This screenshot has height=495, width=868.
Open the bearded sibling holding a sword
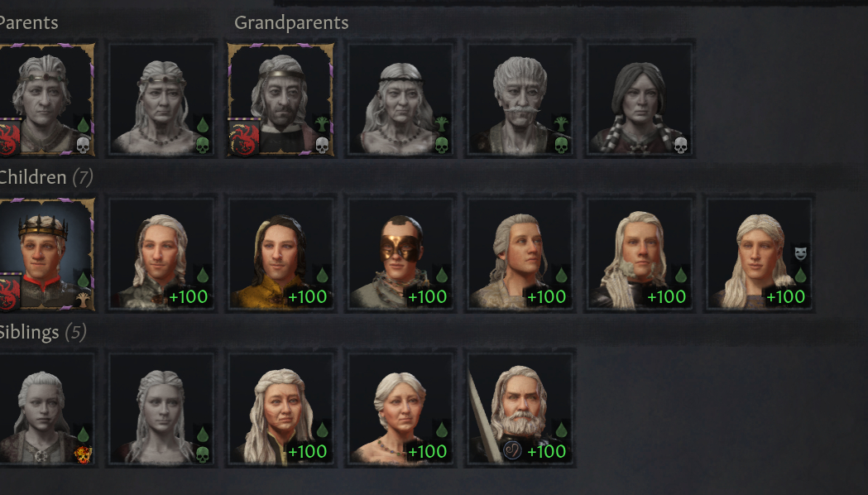[x=520, y=409]
